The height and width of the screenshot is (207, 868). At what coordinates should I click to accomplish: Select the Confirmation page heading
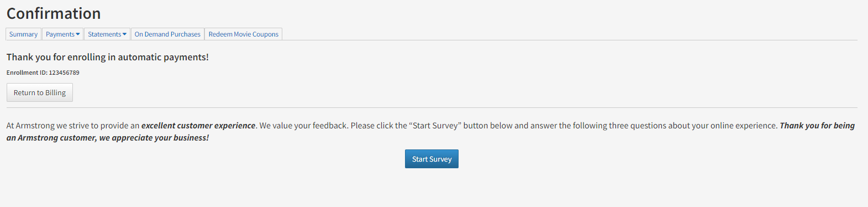(x=54, y=13)
